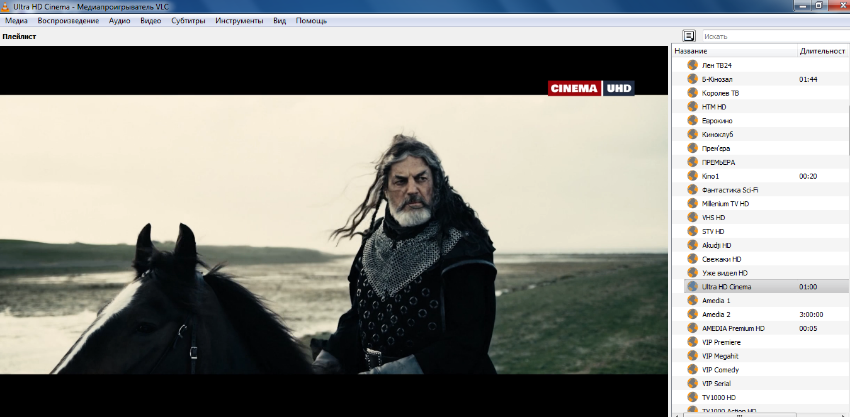Image resolution: width=850 pixels, height=417 pixels.
Task: Click the cone icon beside Amedia 2
Action: tap(692, 314)
